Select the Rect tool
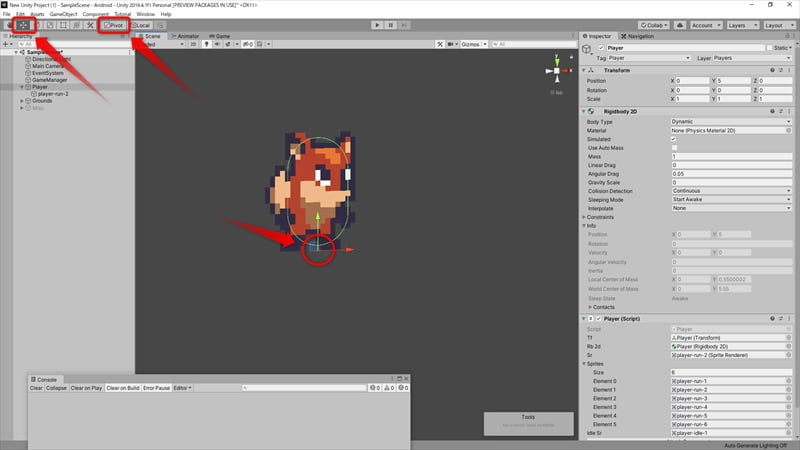 63,25
